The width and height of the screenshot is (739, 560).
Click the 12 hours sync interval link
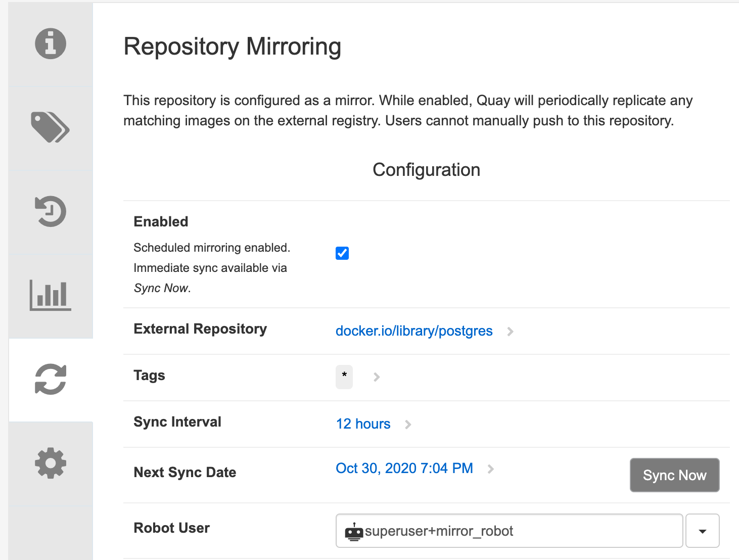[363, 424]
